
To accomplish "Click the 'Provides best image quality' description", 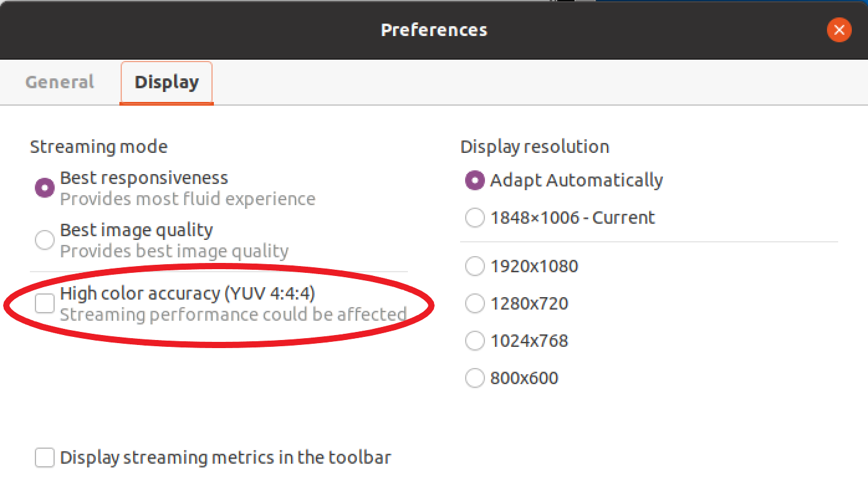I will tap(174, 252).
